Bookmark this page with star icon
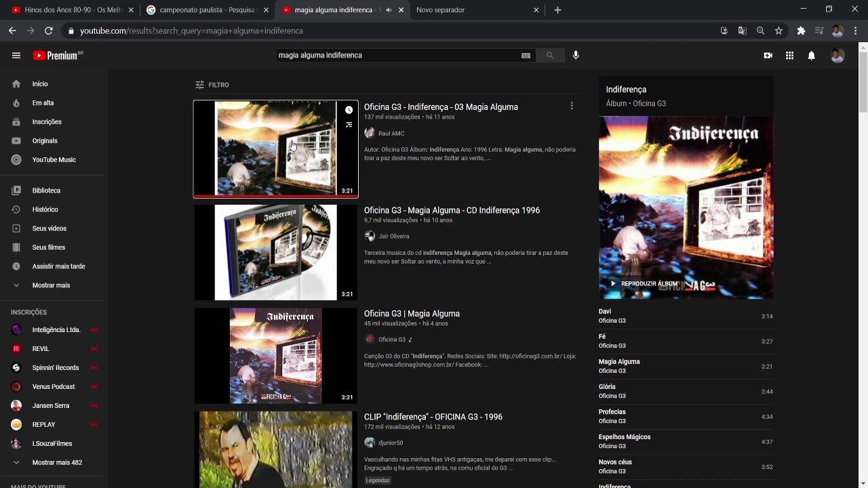Screen dimensions: 868x488 tap(778, 30)
